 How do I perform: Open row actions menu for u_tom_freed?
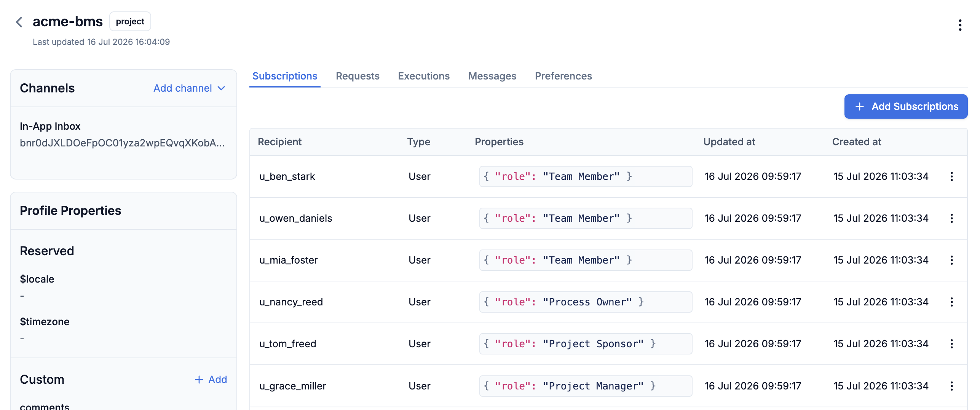[951, 344]
